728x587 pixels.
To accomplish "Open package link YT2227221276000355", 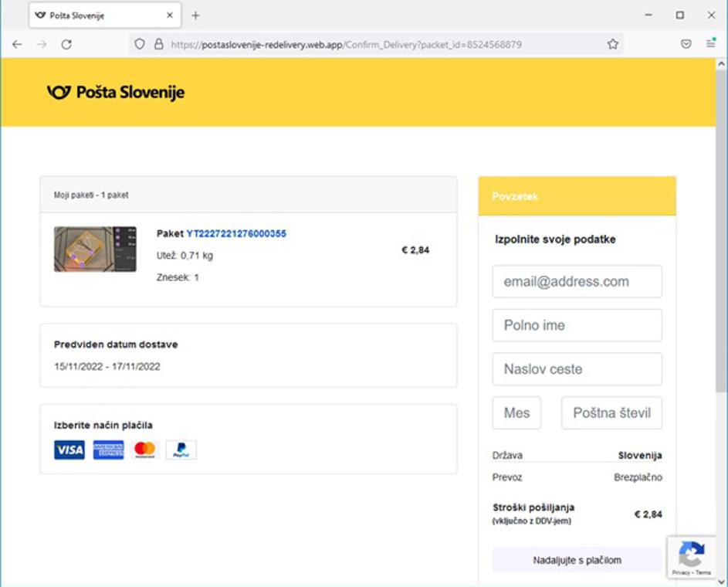I will point(236,233).
